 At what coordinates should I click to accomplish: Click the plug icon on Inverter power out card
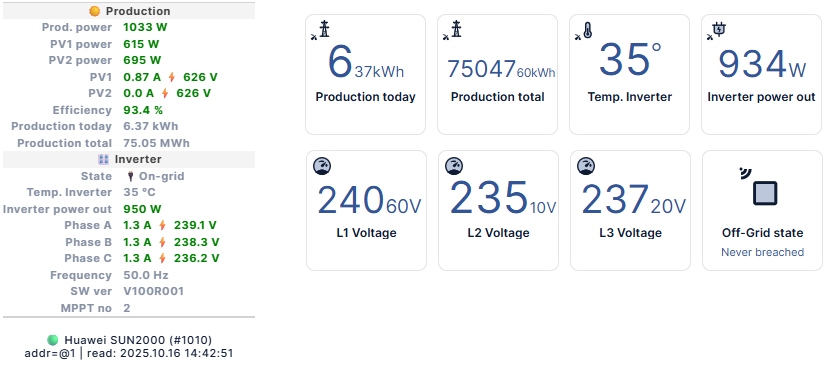click(x=717, y=30)
